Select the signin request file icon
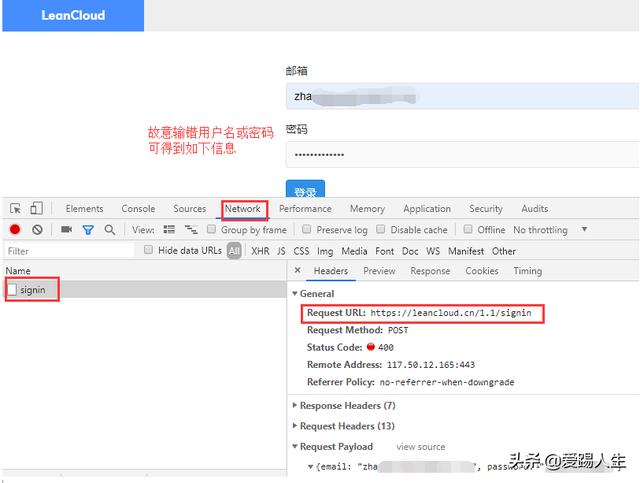Screen dimensions: 640x483 point(12,289)
